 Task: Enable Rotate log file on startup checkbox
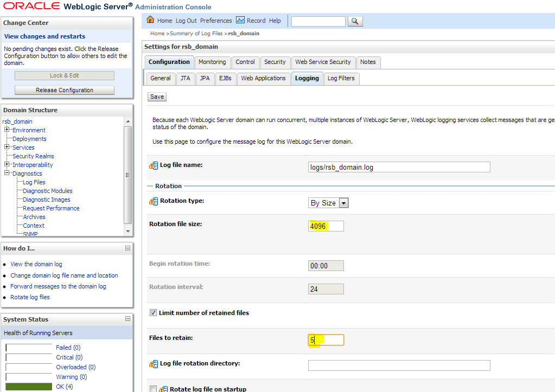pos(153,389)
